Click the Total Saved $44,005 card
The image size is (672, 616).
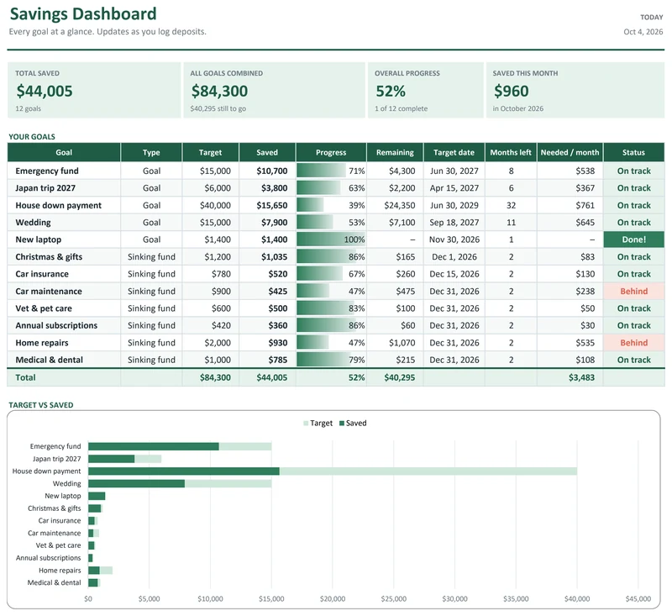click(94, 90)
